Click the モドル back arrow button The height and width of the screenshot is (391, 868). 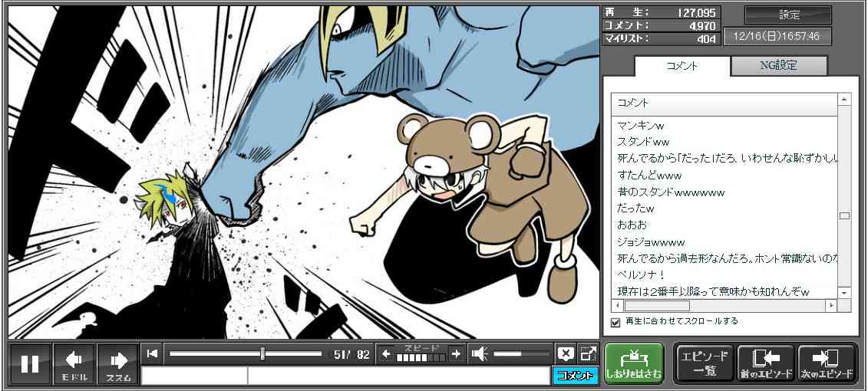[x=74, y=363]
